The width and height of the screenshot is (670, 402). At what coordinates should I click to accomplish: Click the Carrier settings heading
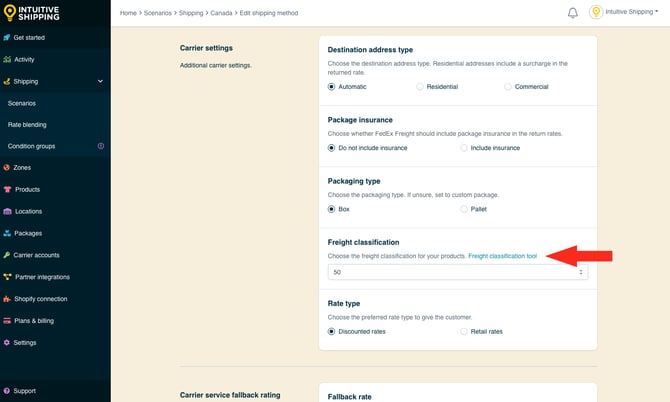click(x=206, y=48)
